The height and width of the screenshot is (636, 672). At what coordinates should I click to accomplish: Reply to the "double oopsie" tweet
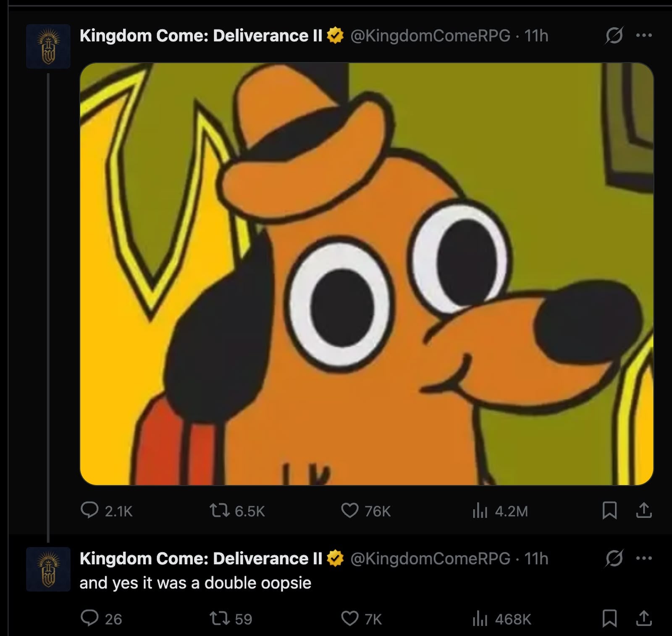(x=89, y=618)
